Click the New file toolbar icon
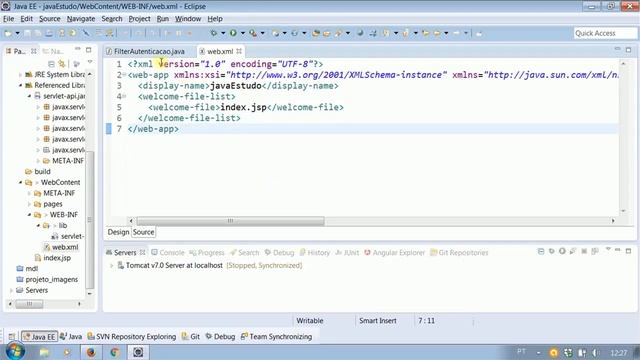Image resolution: width=640 pixels, height=360 pixels. [x=8, y=33]
